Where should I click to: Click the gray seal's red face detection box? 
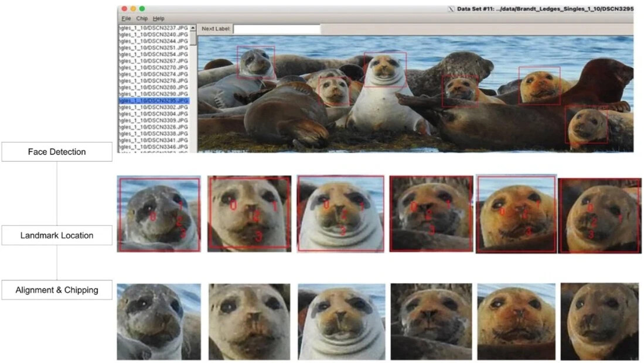point(256,63)
